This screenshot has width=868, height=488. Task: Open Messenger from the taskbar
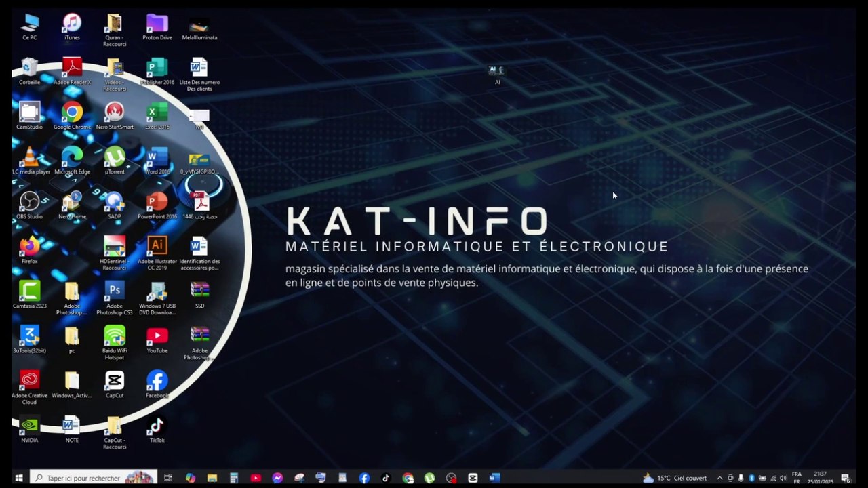(x=277, y=478)
